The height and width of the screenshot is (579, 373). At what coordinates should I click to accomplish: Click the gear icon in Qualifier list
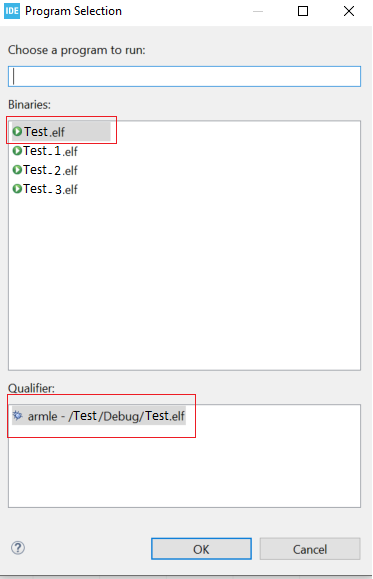17,415
